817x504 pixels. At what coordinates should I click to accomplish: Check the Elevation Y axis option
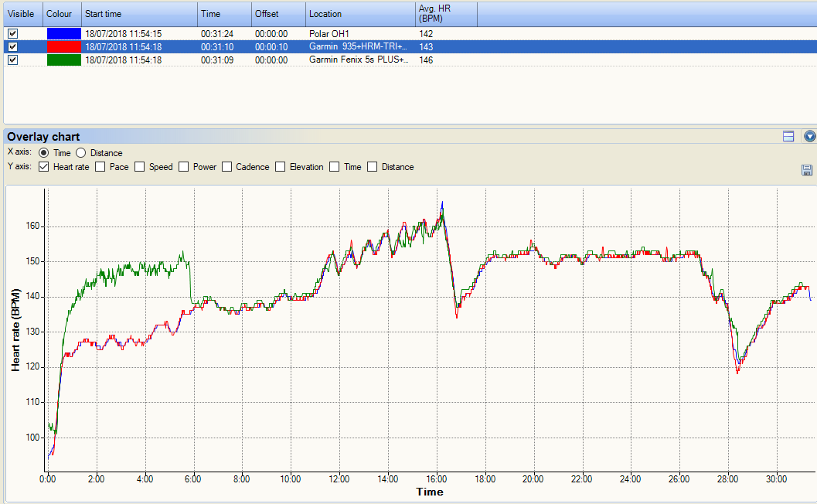[x=281, y=167]
